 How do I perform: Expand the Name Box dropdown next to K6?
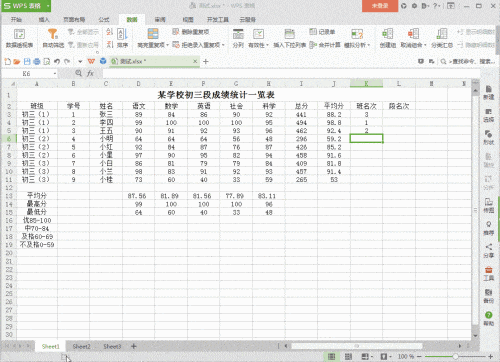pos(55,74)
